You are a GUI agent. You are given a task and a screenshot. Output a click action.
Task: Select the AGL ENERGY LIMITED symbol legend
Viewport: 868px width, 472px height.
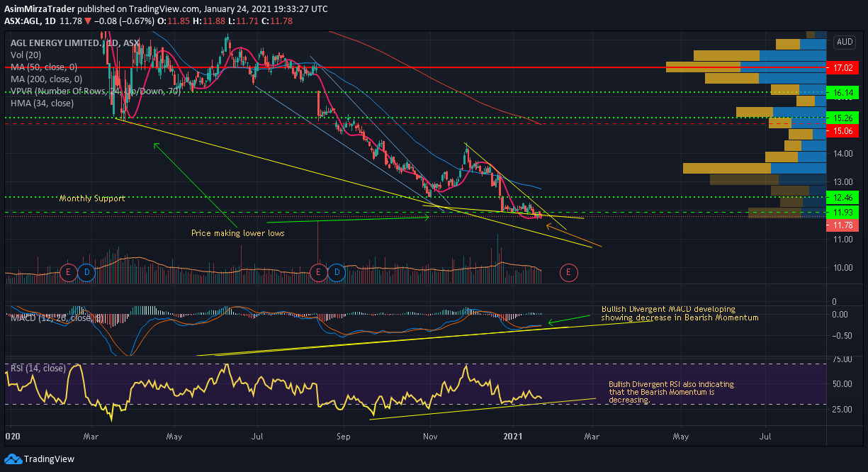tap(74, 43)
